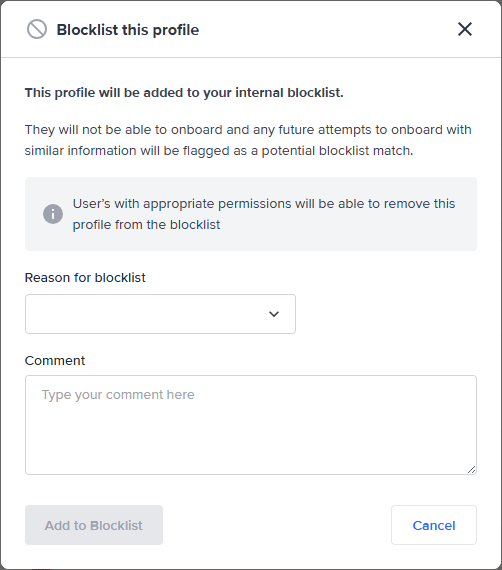
Task: Click the Reason for blocklist label
Action: click(x=85, y=278)
